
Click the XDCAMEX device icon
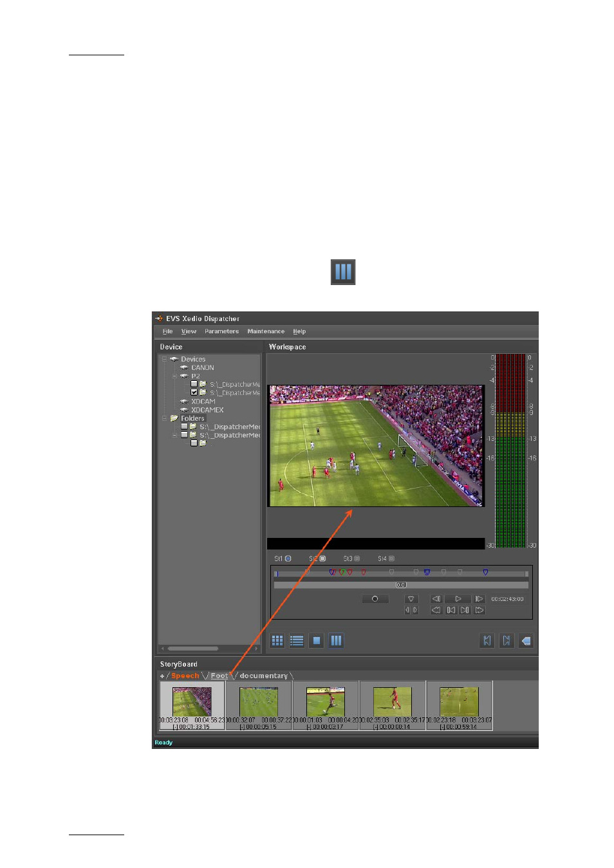184,410
